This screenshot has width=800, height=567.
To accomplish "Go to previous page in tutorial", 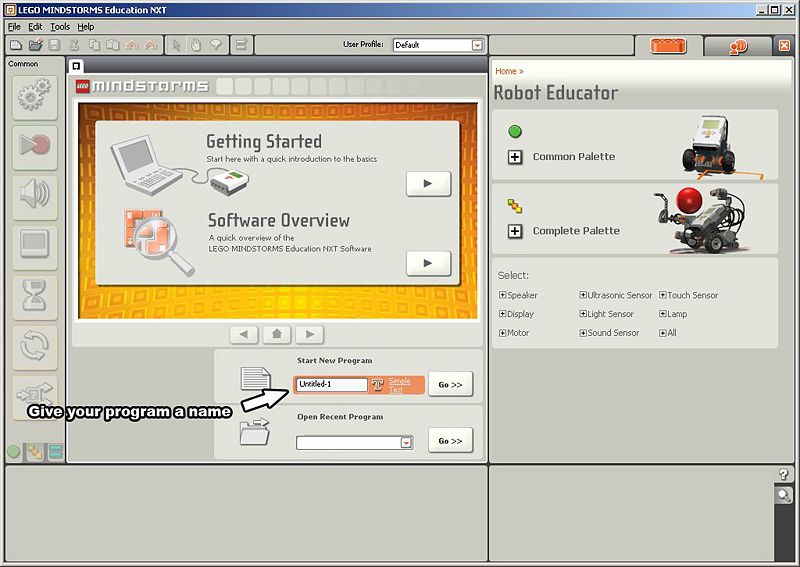I will click(244, 334).
